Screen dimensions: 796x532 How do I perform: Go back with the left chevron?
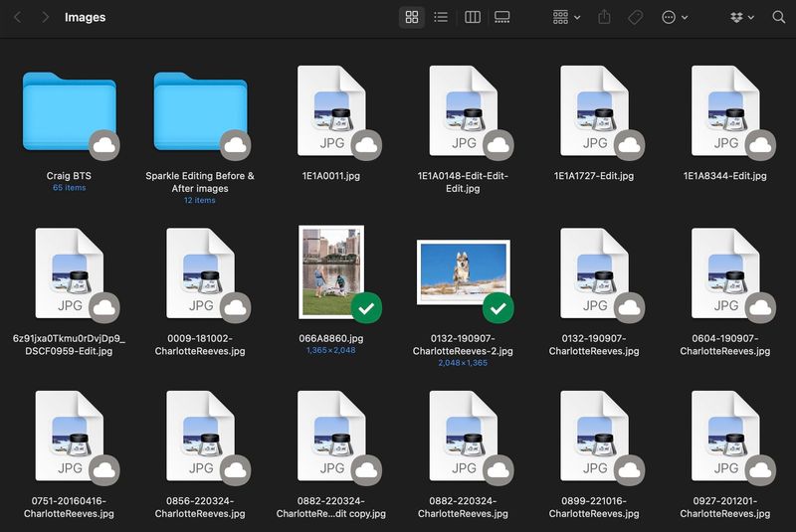[18, 17]
